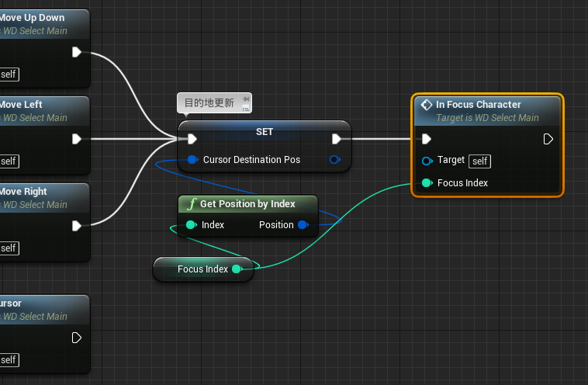
Task: Click the Focus Index variable output pin
Action: tap(237, 269)
